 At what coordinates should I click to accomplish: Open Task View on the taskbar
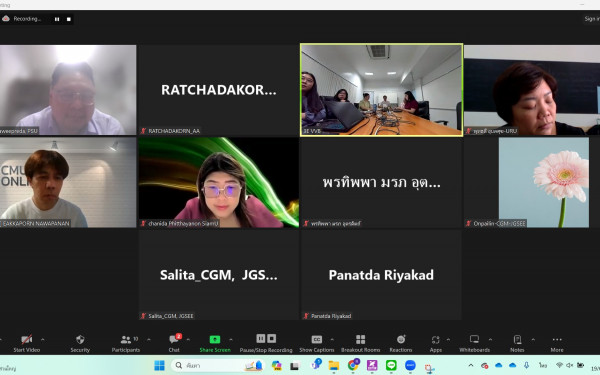pyautogui.click(x=294, y=366)
